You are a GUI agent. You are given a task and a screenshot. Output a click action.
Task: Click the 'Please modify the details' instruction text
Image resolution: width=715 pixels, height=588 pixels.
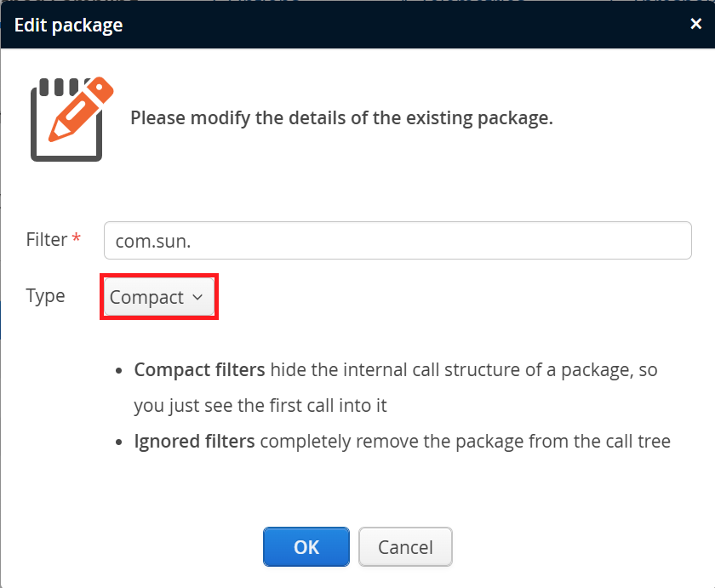(341, 118)
